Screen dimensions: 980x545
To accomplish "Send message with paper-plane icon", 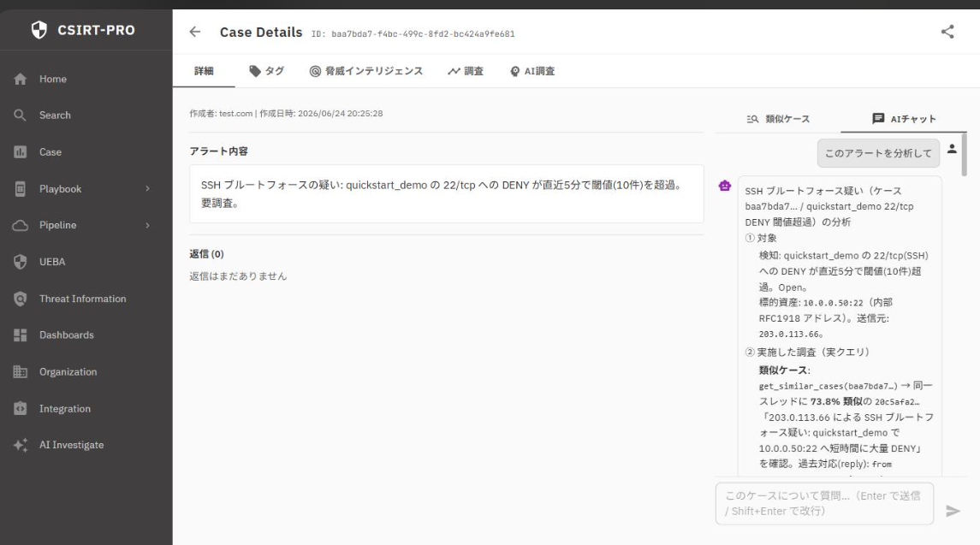I will 953,512.
